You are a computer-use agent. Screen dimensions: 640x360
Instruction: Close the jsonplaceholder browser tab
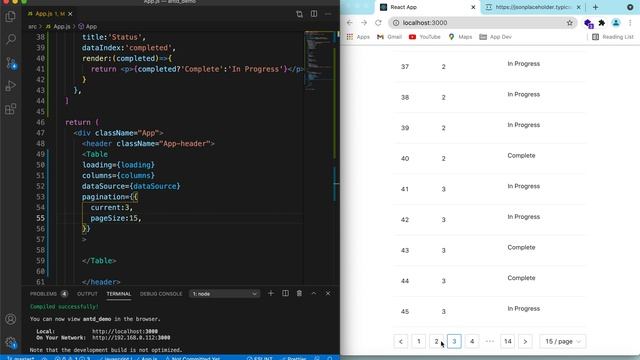578,7
